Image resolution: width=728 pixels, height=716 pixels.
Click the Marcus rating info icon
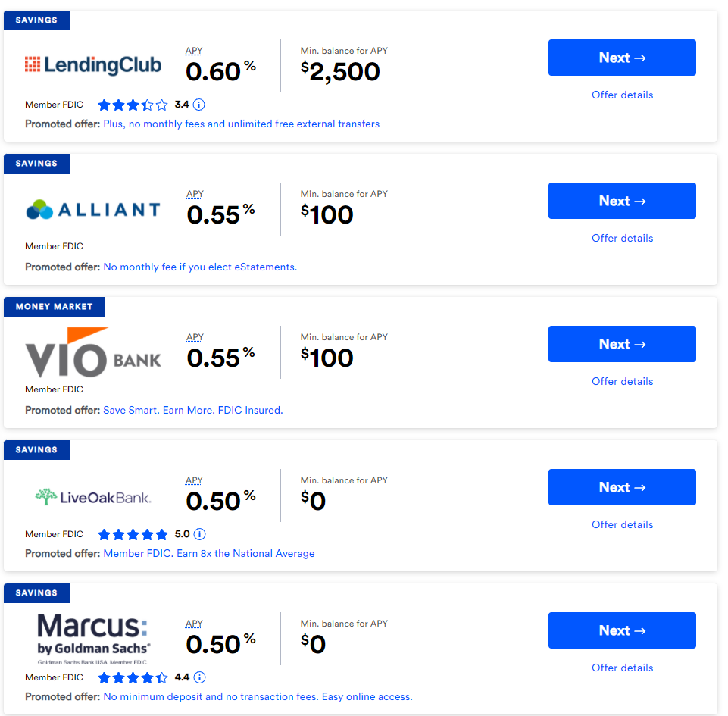point(199,677)
